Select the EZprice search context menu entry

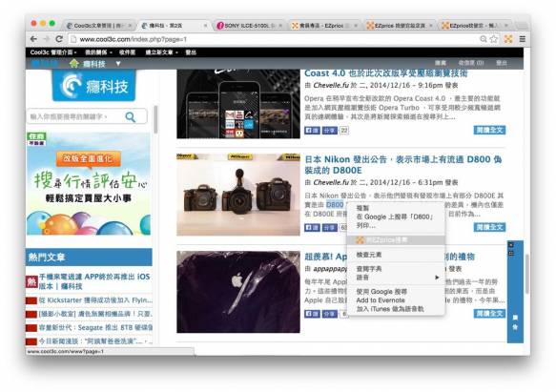coord(396,240)
